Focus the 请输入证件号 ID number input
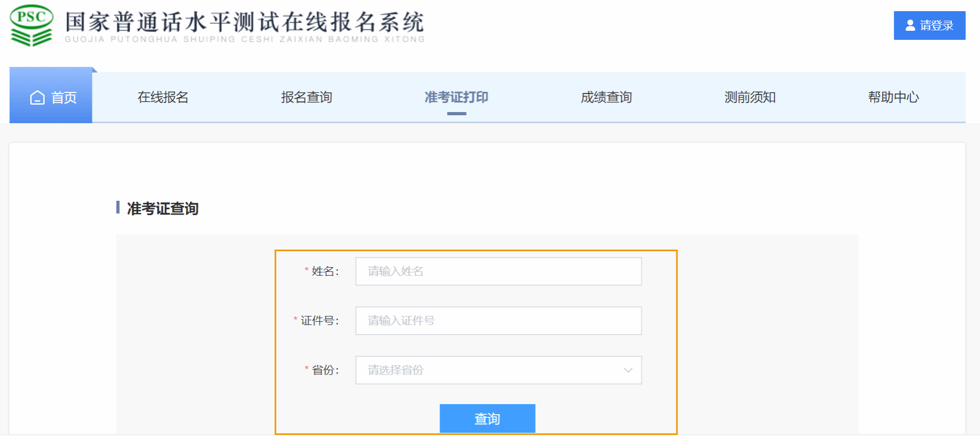Image resolution: width=980 pixels, height=436 pixels. (498, 321)
